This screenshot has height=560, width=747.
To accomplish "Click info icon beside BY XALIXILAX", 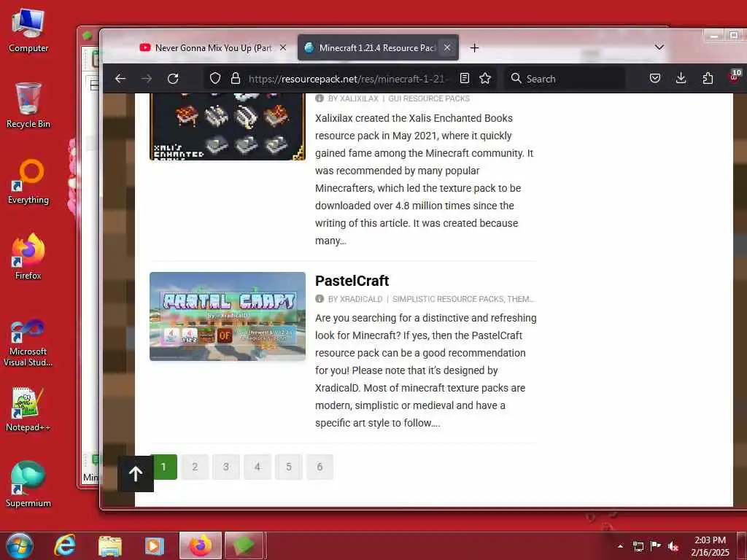I will [320, 98].
